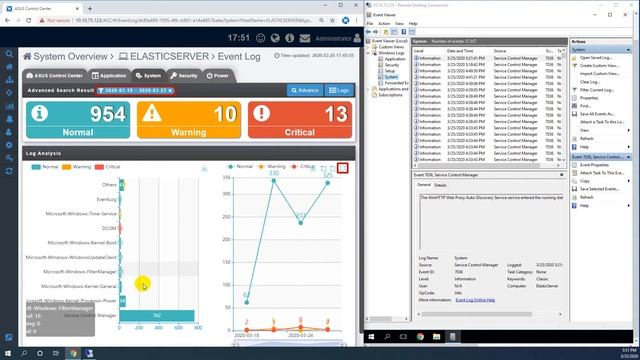Click the globe language icon in header
640x360 pixels.
coord(275,38)
